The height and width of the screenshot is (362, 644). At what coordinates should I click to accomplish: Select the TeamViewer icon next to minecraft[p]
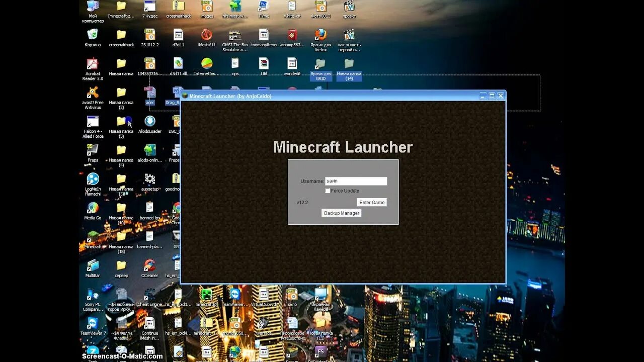[235, 294]
